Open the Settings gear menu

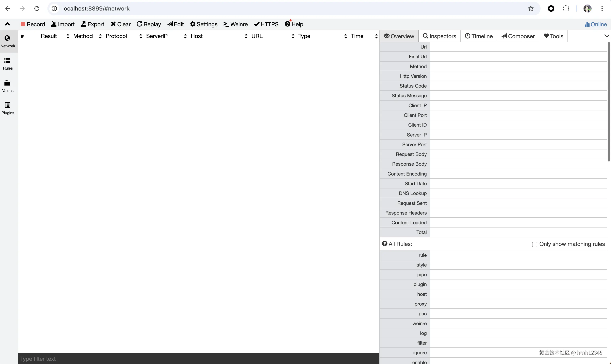pos(203,24)
